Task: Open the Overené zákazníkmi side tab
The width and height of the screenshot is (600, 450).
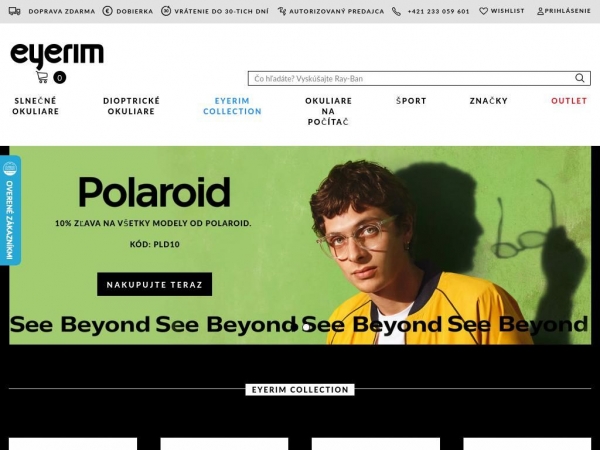Action: click(10, 210)
